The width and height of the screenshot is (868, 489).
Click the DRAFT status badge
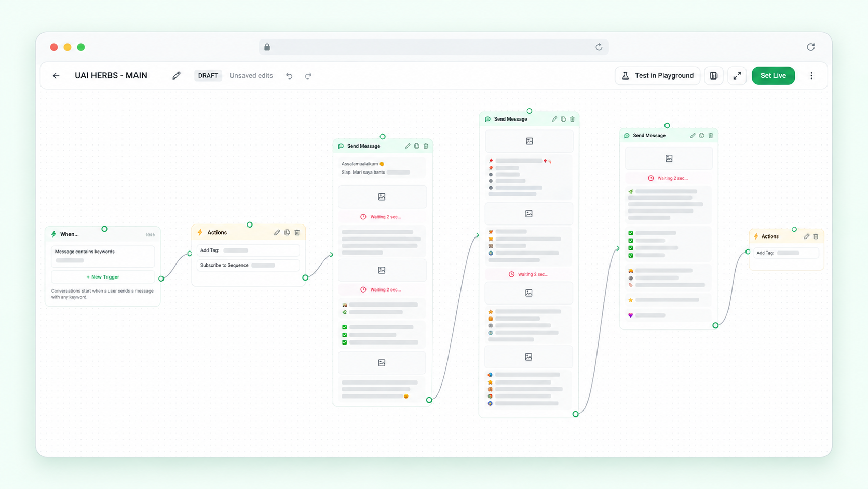208,76
